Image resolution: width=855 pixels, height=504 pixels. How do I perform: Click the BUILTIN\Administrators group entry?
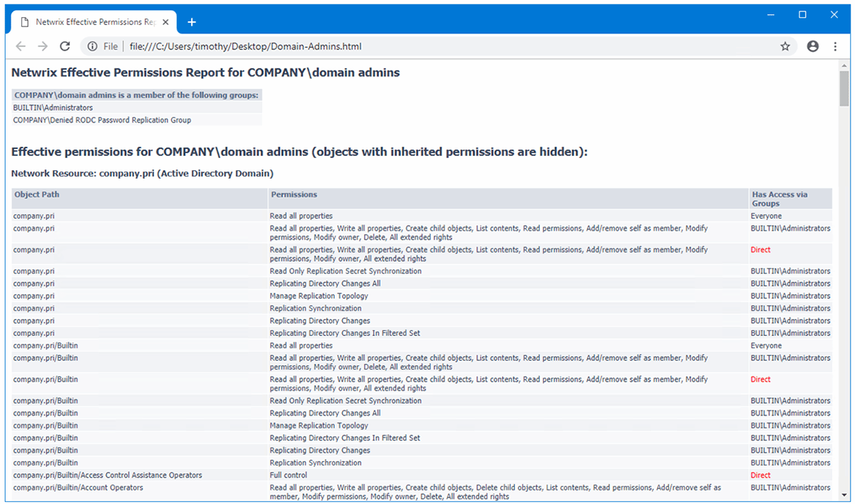pos(790,228)
